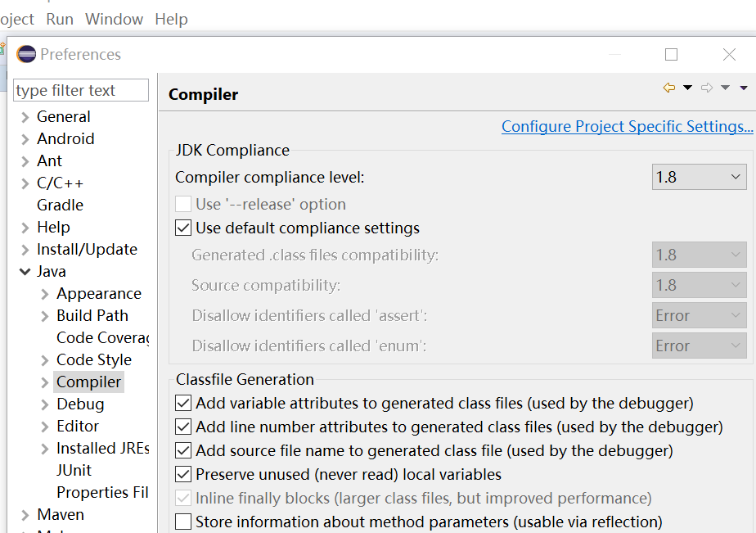Screen dimensions: 756x533
Task: Maximize the Preferences dialog
Action: point(672,54)
